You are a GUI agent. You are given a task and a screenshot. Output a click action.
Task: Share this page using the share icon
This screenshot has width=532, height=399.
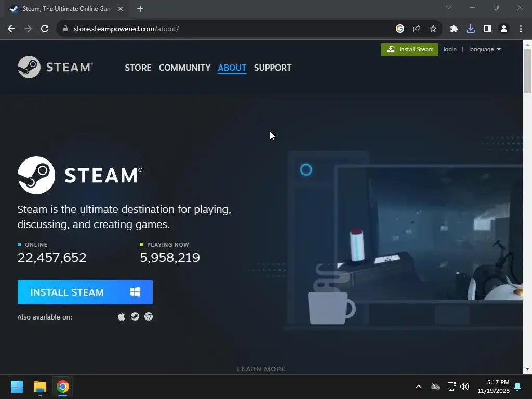(x=417, y=29)
